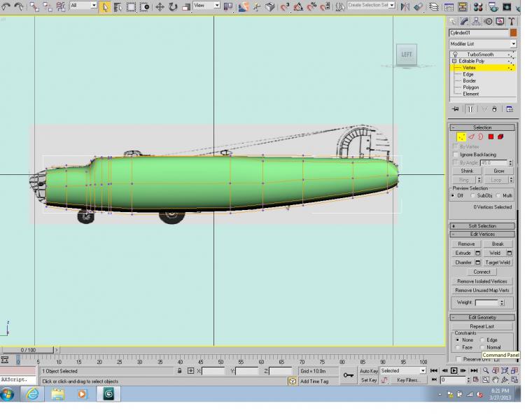
Task: Select TurboSmooth in the modifier stack
Action: click(x=480, y=55)
